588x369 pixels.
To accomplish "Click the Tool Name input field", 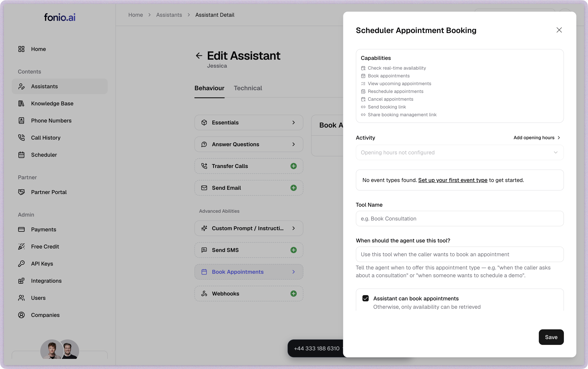I will click(459, 219).
